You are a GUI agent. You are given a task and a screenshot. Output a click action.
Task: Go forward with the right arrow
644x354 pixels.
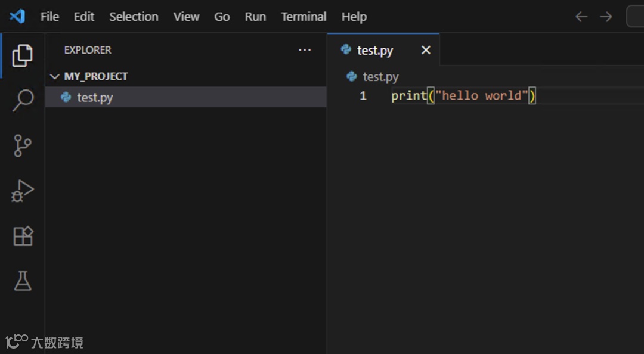click(x=606, y=17)
